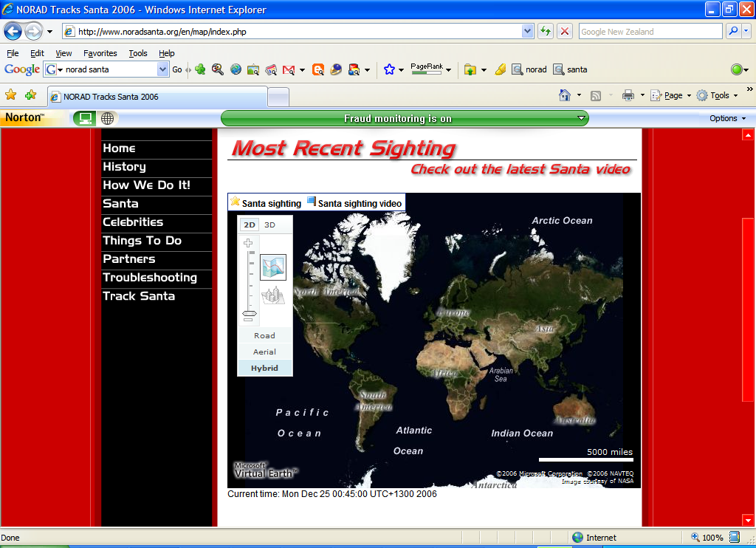
Task: Click the Norton green computer monitor icon
Action: (x=85, y=118)
